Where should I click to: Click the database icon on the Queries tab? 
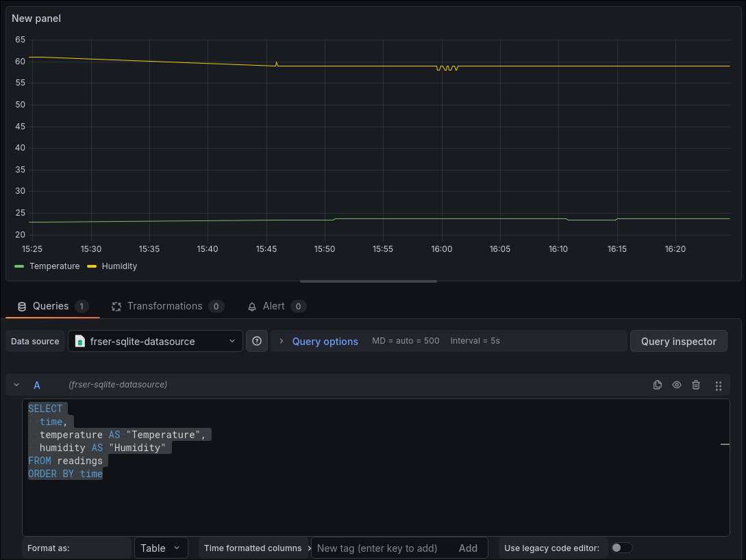[x=21, y=306]
